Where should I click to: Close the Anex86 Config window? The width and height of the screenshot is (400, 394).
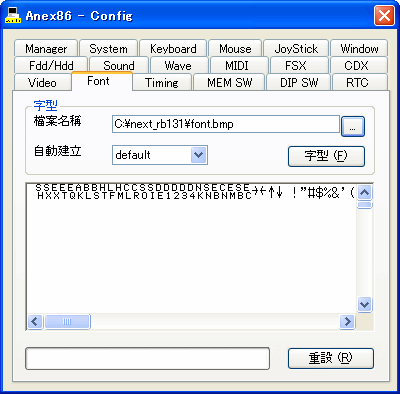point(384,15)
